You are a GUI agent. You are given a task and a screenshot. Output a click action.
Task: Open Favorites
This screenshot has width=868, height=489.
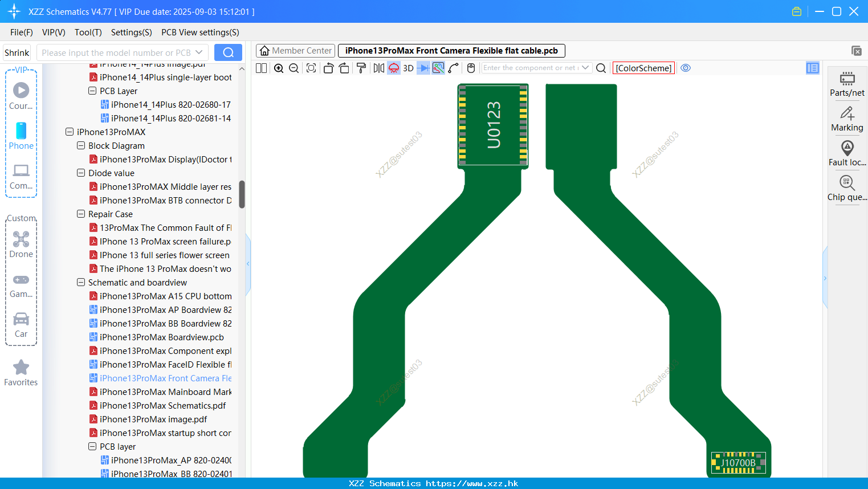point(21,373)
